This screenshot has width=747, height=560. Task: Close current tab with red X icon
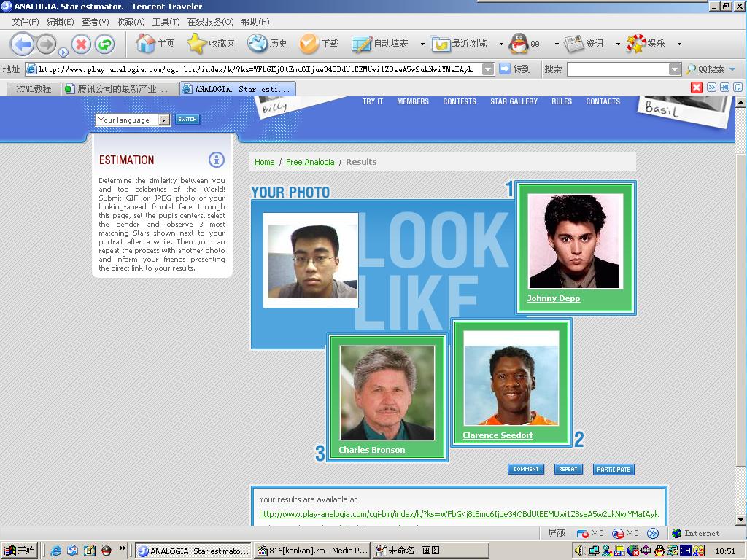tap(697, 87)
